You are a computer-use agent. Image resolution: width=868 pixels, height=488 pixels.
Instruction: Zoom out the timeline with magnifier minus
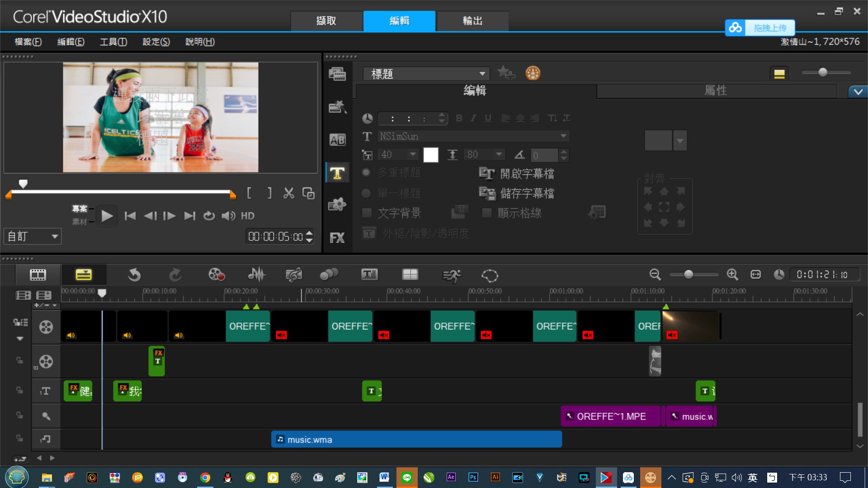655,274
